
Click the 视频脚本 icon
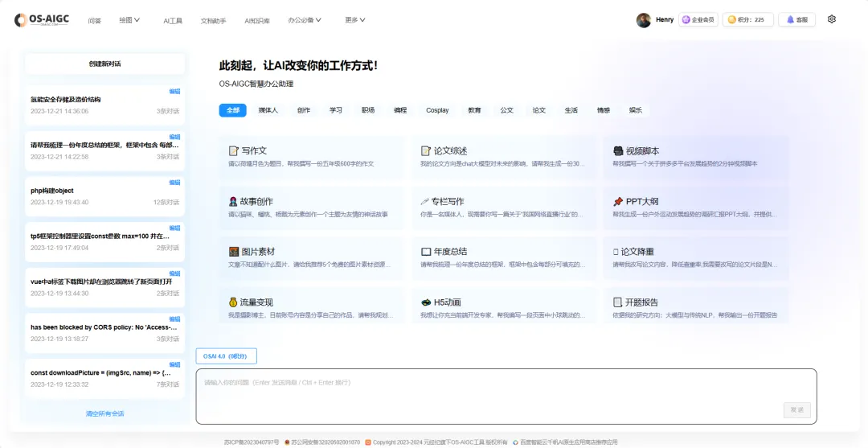click(618, 150)
